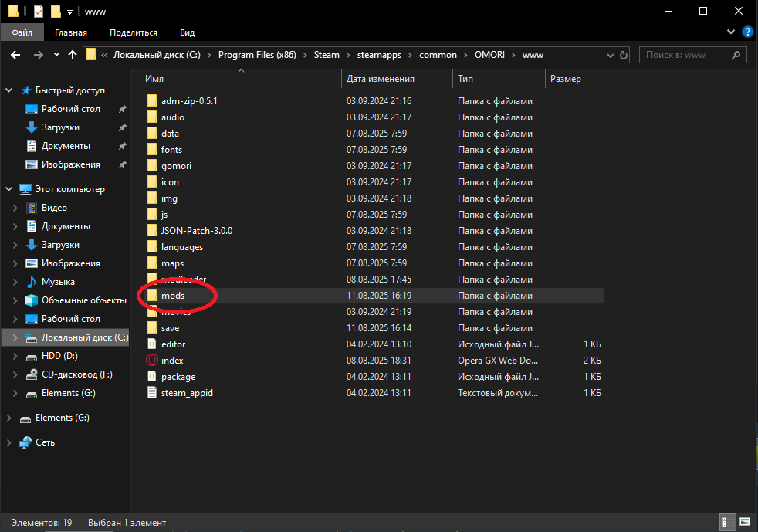Open Рабочий стол in quick access

coord(70,110)
